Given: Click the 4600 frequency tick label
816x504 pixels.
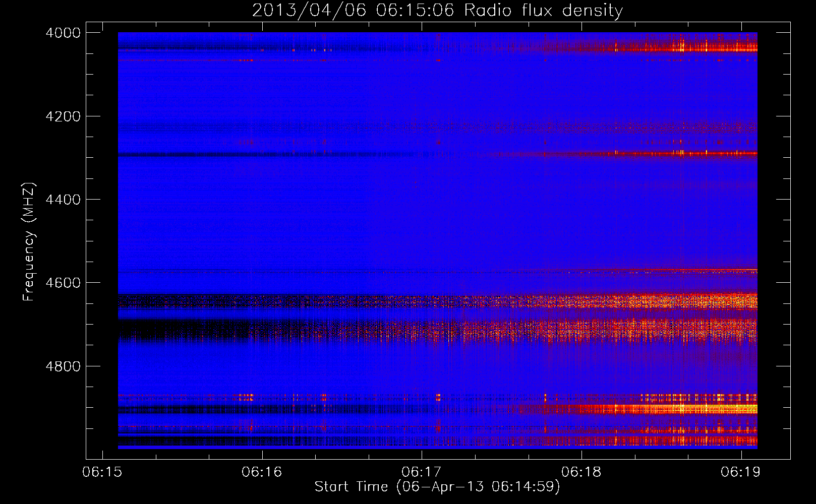Looking at the screenshot, I should [63, 283].
